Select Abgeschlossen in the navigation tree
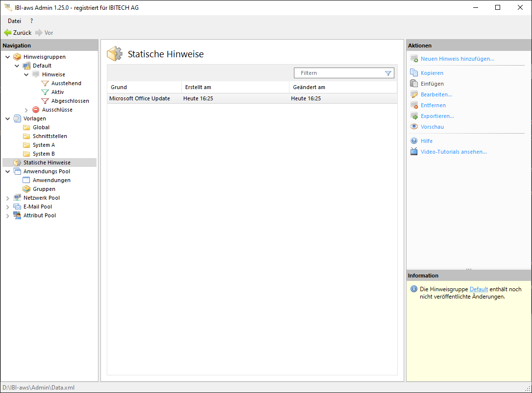This screenshot has height=393, width=532. tap(70, 101)
